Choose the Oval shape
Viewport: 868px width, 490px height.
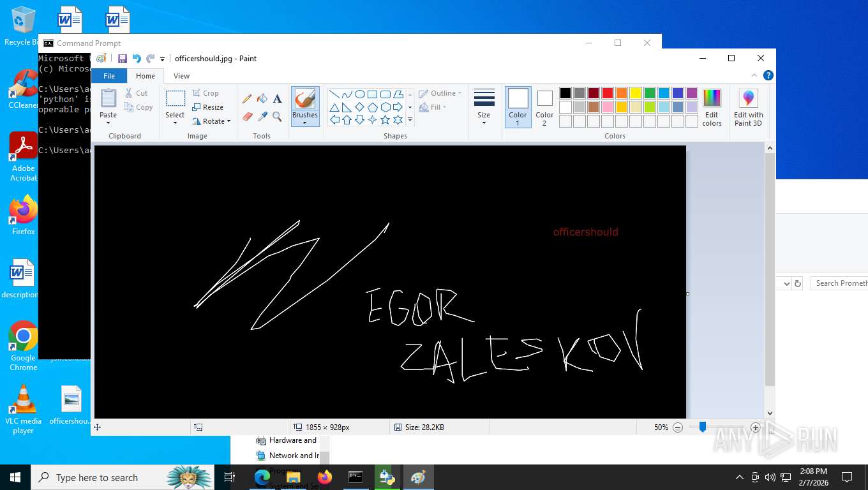(359, 94)
